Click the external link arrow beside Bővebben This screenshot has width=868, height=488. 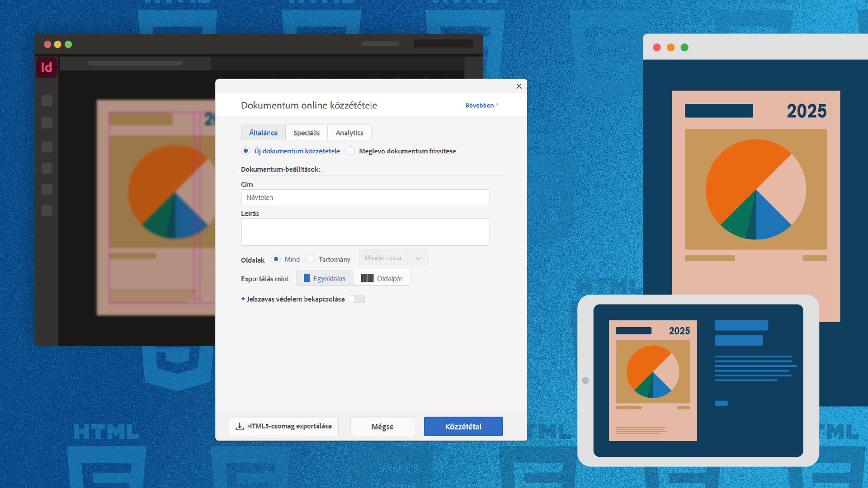(497, 105)
